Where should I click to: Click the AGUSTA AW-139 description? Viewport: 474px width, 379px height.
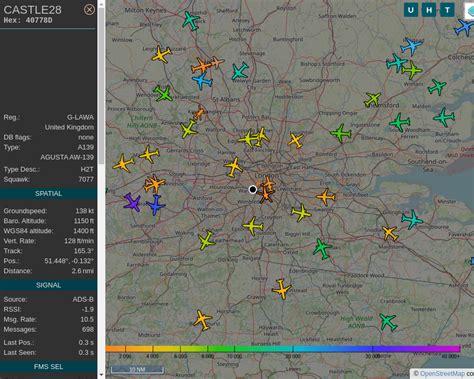67,157
